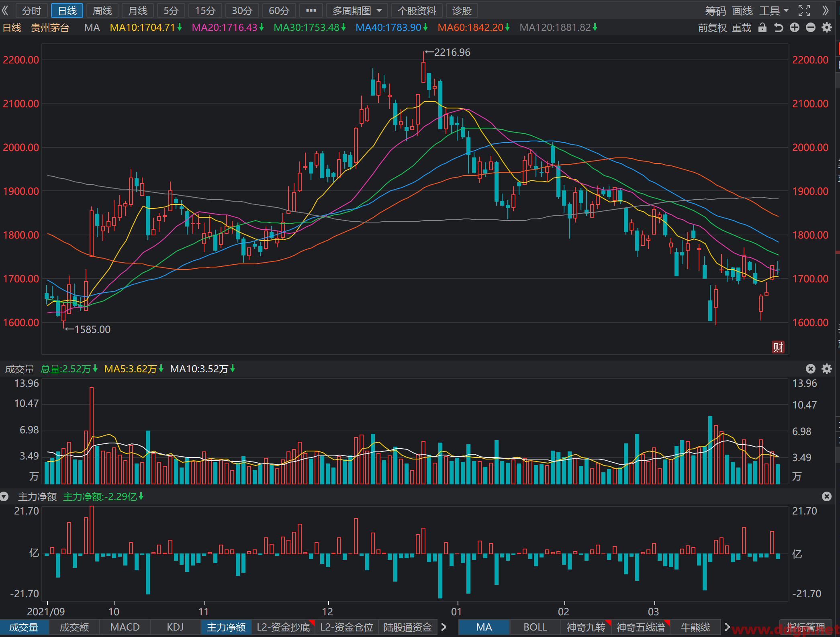Image resolution: width=840 pixels, height=637 pixels.
Task: Select 陆股通资金 indicator tab
Action: tap(408, 627)
